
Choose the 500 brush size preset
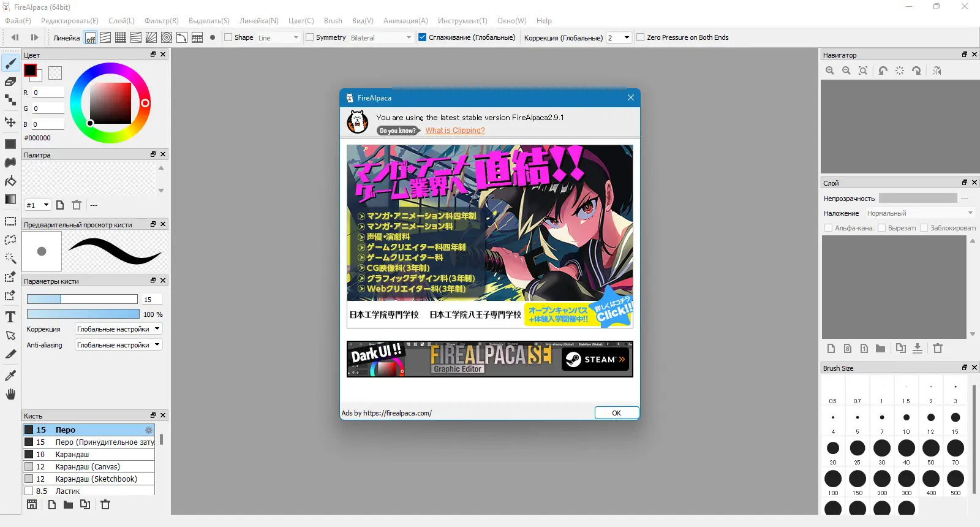click(x=956, y=482)
